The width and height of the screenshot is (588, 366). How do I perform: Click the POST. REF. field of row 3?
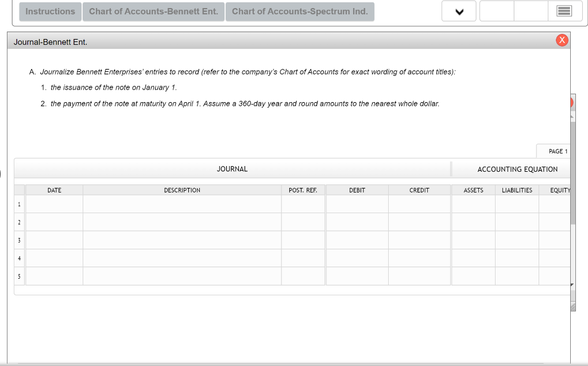303,240
